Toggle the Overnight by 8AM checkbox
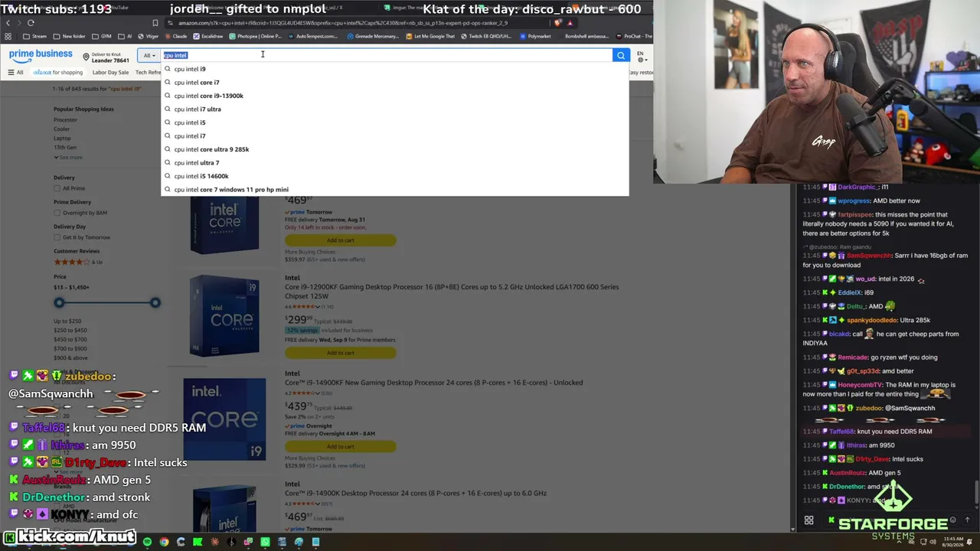980x551 pixels. (x=57, y=213)
